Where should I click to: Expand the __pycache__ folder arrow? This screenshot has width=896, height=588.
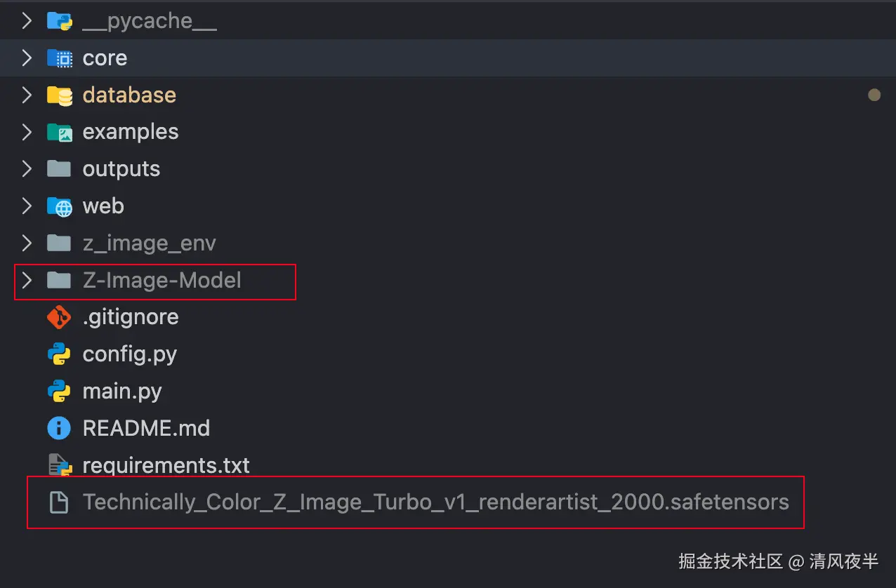[27, 21]
